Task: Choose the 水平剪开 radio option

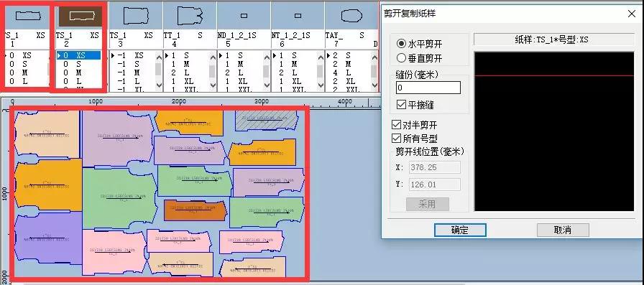Action: pyautogui.click(x=420, y=44)
